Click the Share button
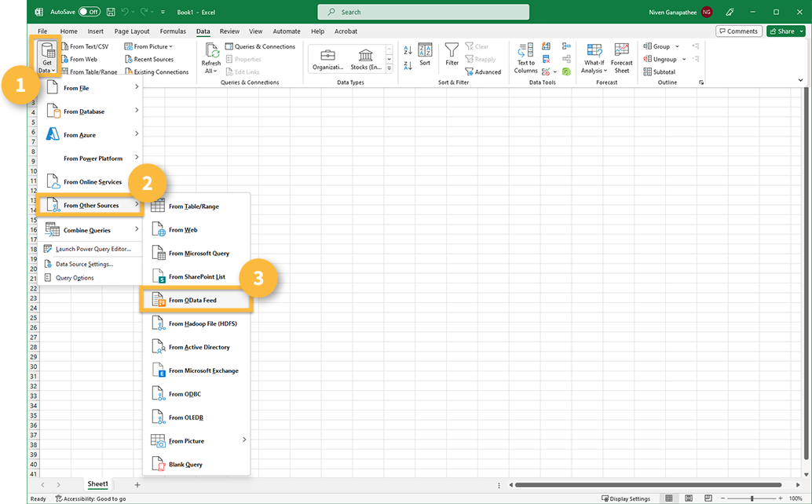This screenshot has width=812, height=504. [785, 31]
